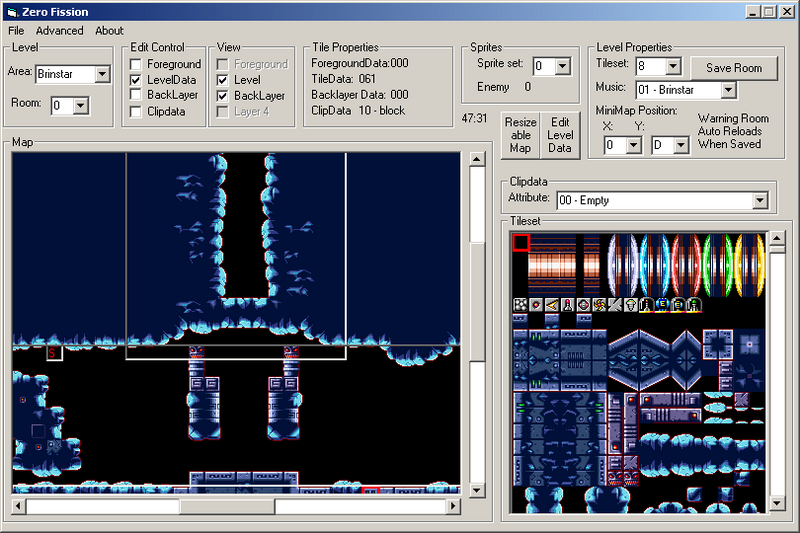The width and height of the screenshot is (800, 533).
Task: Click the map horizontal scrollbar right arrow
Action: pos(453,506)
